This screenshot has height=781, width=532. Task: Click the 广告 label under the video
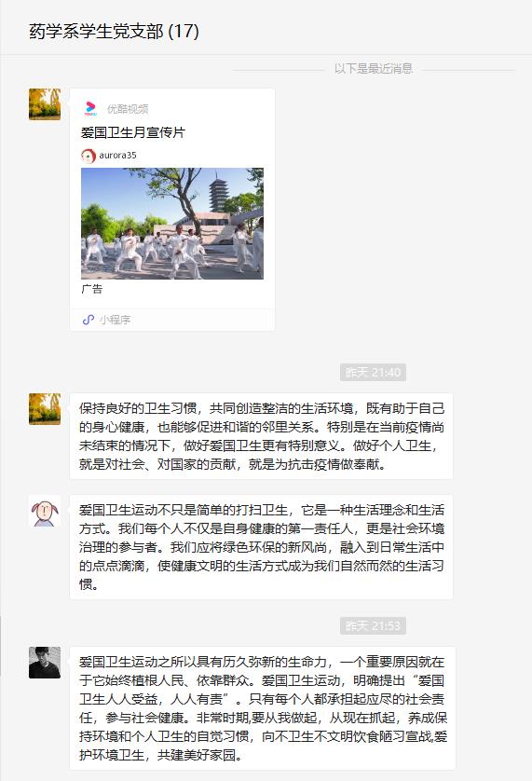click(91, 289)
